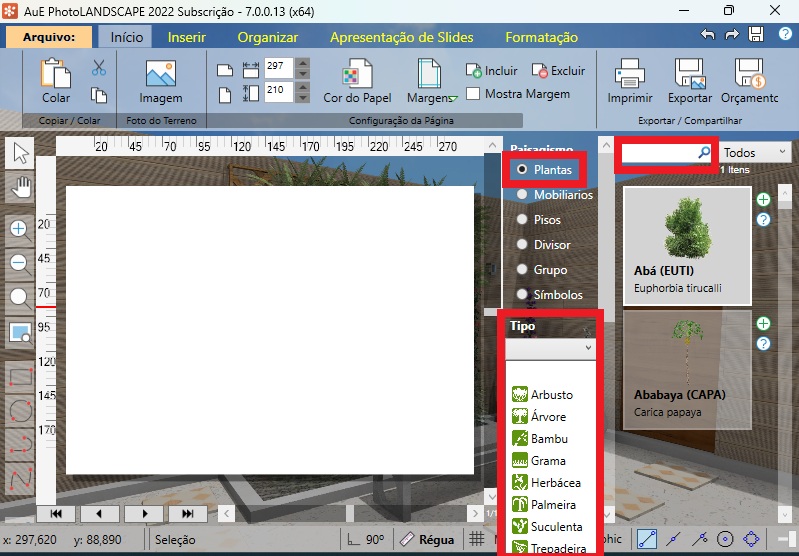Go to the previous page
The image size is (799, 556).
(x=100, y=514)
